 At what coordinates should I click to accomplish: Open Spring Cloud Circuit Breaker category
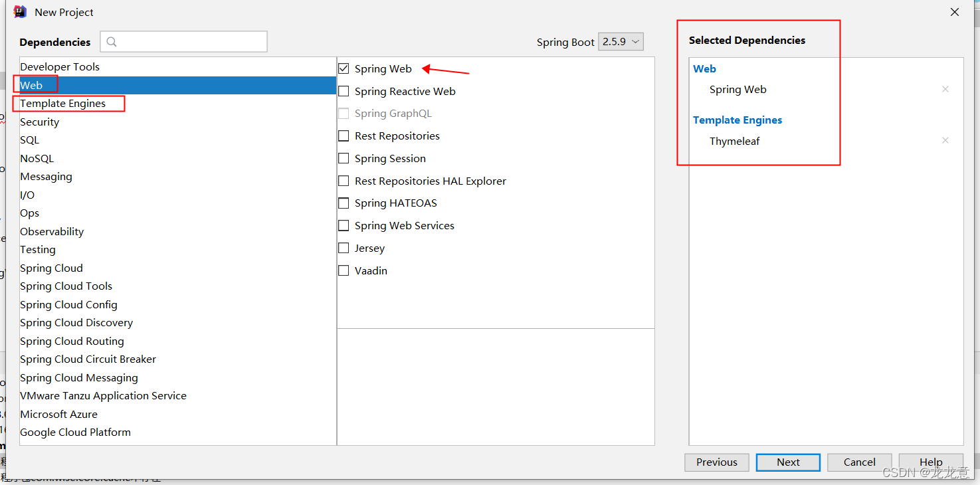pos(178,359)
